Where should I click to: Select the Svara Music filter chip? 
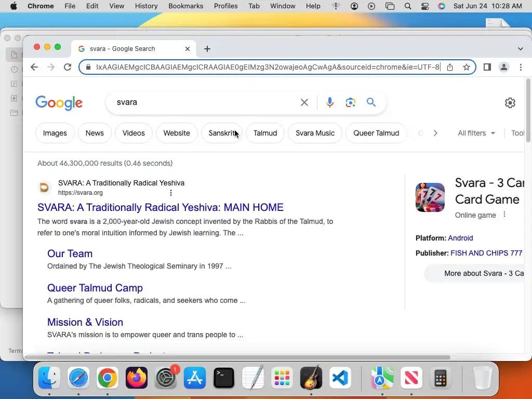click(315, 133)
